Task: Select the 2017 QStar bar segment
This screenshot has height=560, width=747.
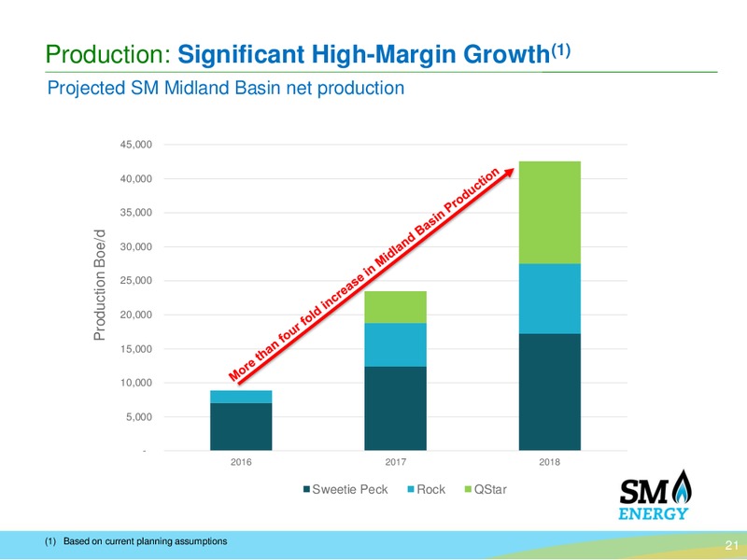Action: pyautogui.click(x=395, y=307)
